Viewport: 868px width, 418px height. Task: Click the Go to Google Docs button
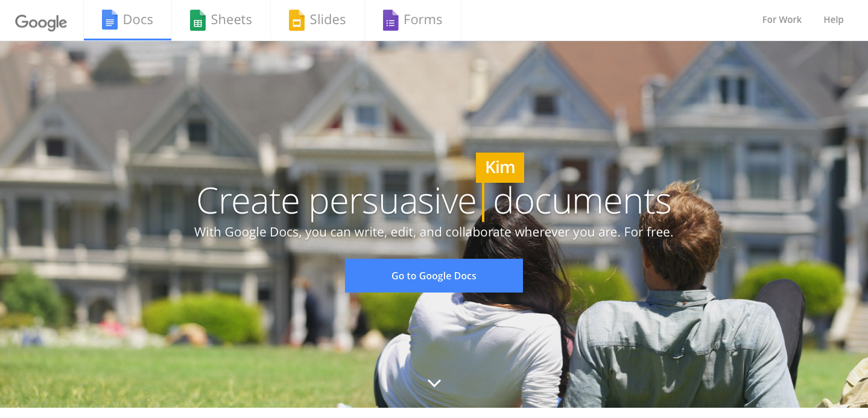pyautogui.click(x=434, y=276)
